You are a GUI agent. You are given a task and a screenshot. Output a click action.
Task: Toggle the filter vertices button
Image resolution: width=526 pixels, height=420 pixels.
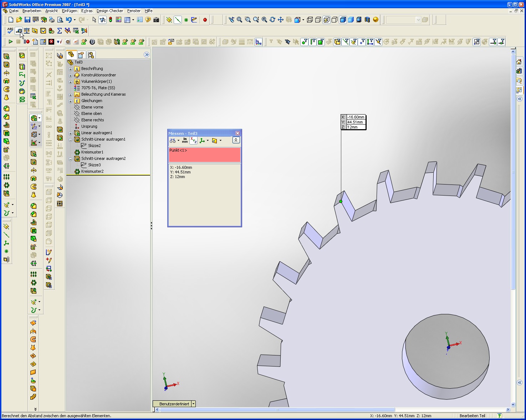305,42
